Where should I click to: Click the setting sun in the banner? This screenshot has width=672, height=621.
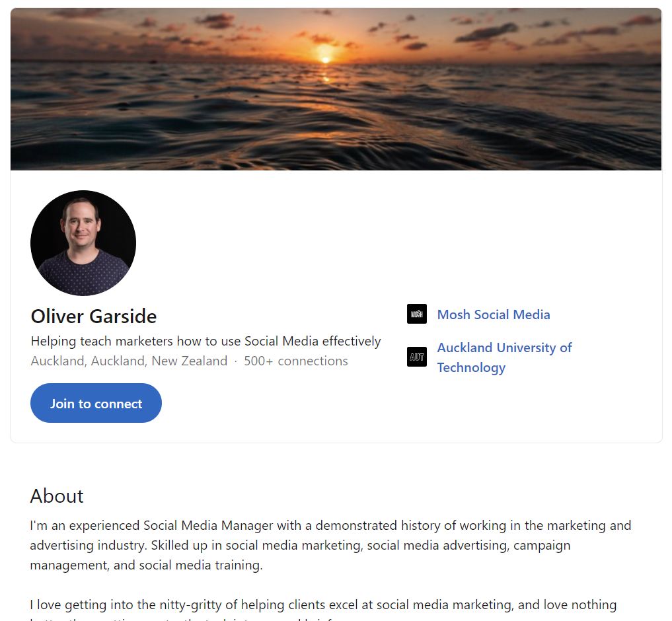tap(326, 59)
